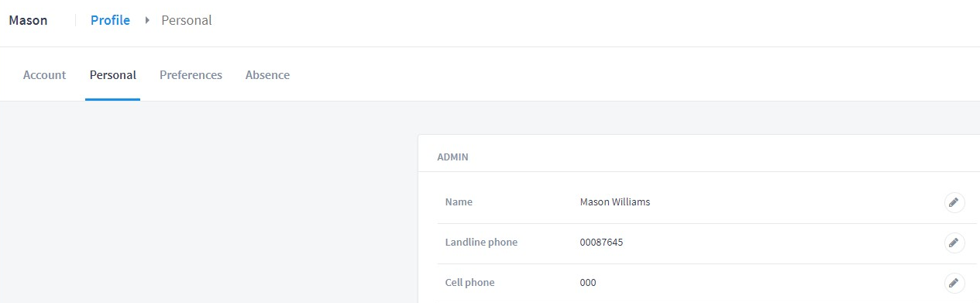Select the Mason Williams name value

615,202
